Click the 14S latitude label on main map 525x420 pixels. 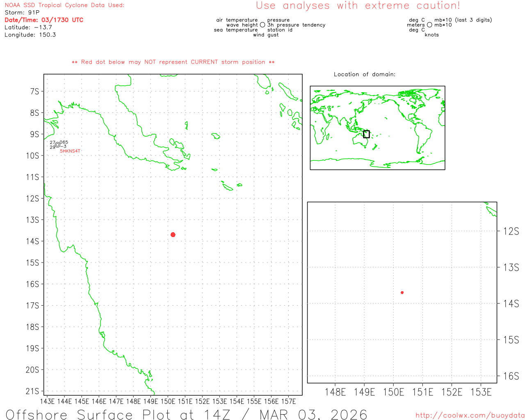pyautogui.click(x=33, y=241)
